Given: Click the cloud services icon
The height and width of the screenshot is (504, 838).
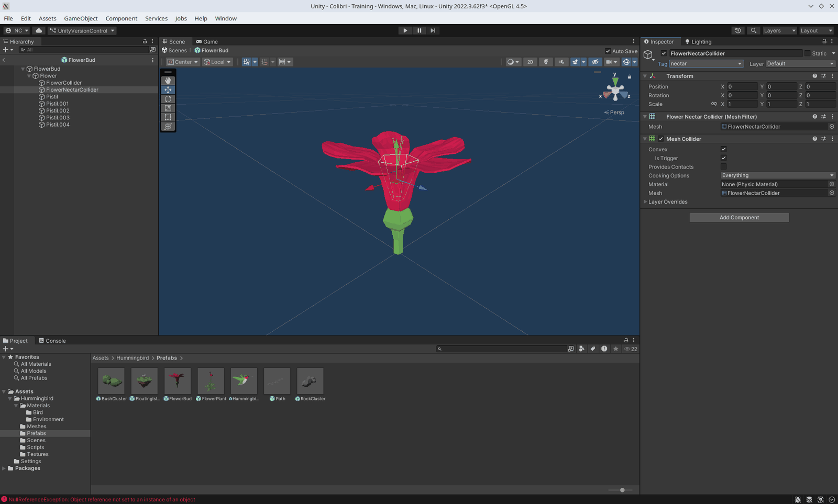Looking at the screenshot, I should pyautogui.click(x=39, y=30).
